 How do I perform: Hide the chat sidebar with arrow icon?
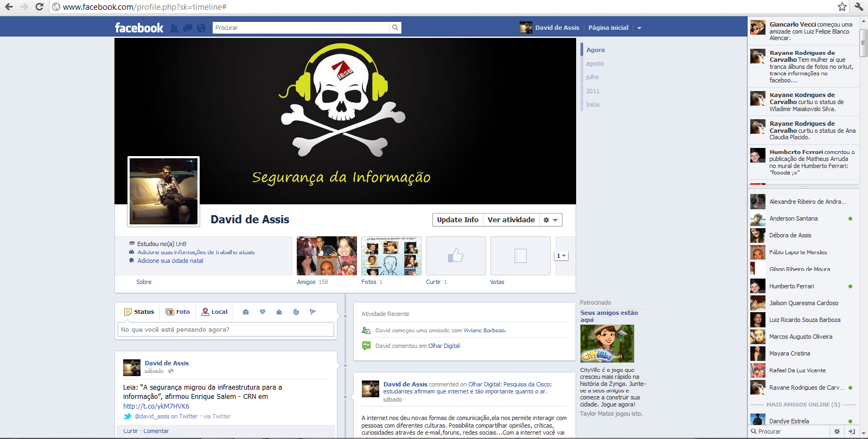click(x=852, y=431)
